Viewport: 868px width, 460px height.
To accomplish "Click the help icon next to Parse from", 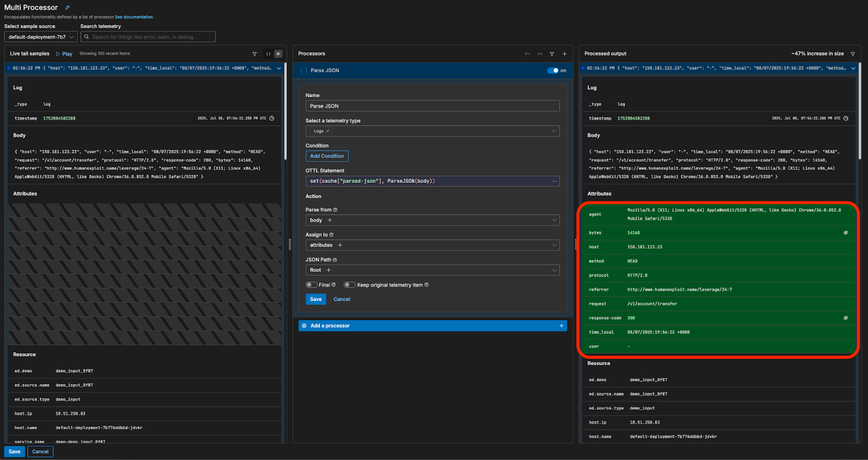I will click(x=335, y=210).
